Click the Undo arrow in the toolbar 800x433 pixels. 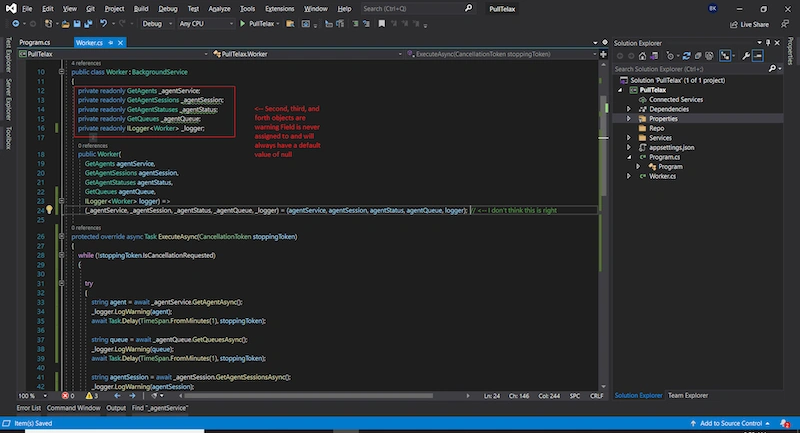[103, 24]
